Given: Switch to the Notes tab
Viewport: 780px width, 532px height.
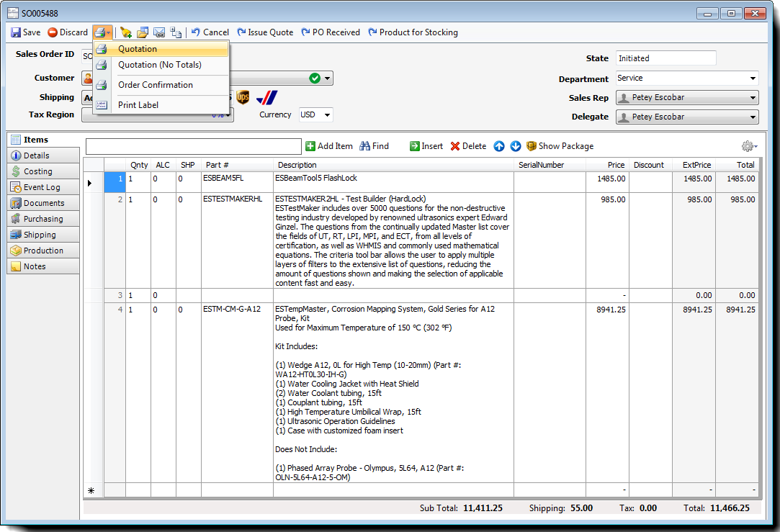Looking at the screenshot, I should 43,267.
